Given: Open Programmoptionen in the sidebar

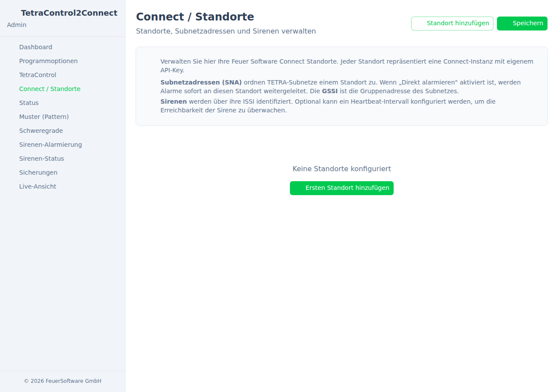Looking at the screenshot, I should pyautogui.click(x=48, y=61).
